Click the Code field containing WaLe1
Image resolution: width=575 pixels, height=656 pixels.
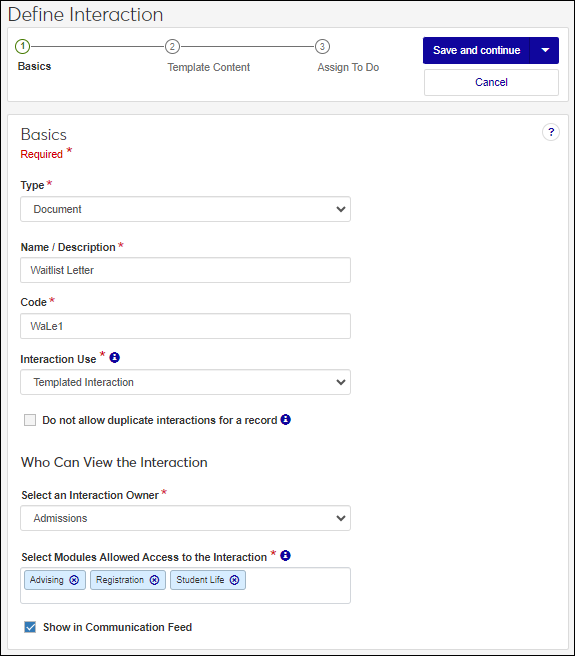(x=185, y=326)
